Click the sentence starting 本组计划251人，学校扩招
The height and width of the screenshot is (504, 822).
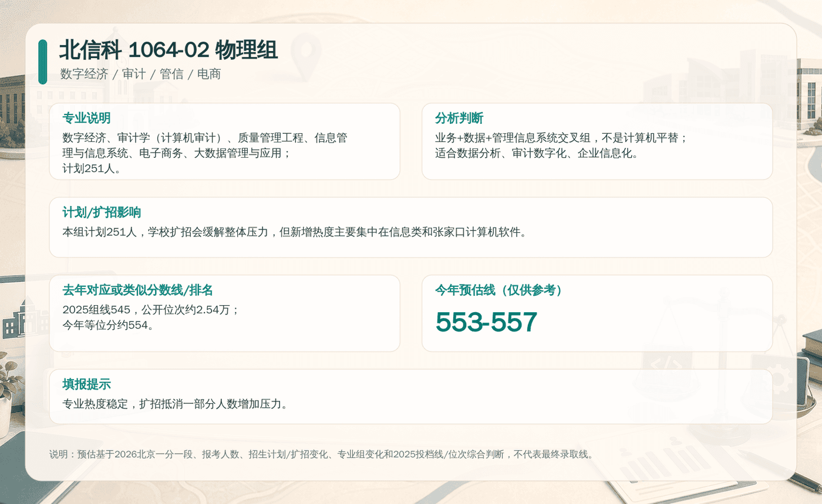pyautogui.click(x=295, y=232)
